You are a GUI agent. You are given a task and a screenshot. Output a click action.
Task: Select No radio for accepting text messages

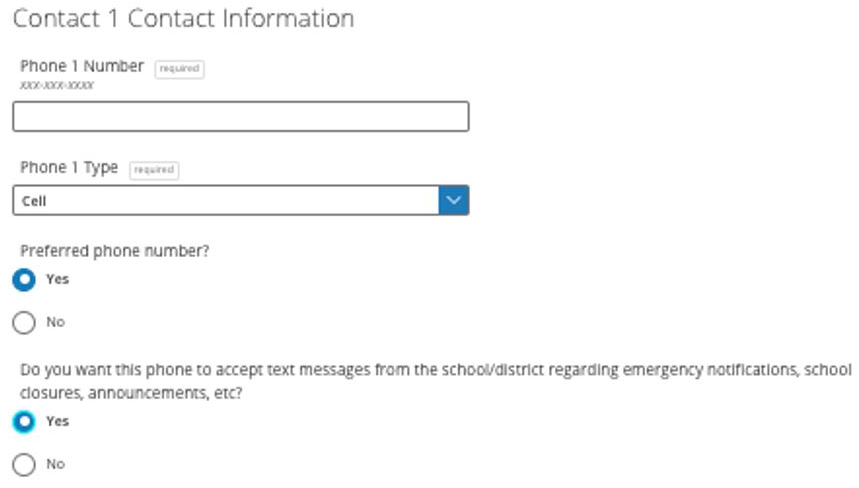[24, 464]
